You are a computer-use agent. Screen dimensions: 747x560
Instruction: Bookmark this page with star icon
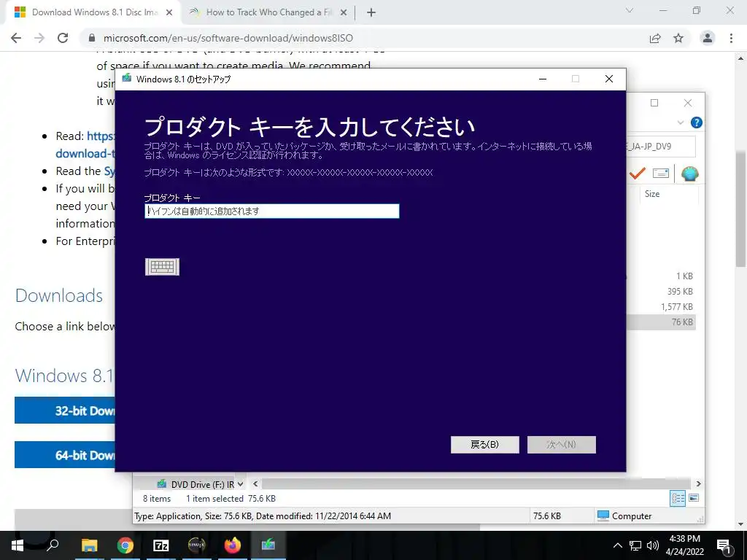[678, 38]
